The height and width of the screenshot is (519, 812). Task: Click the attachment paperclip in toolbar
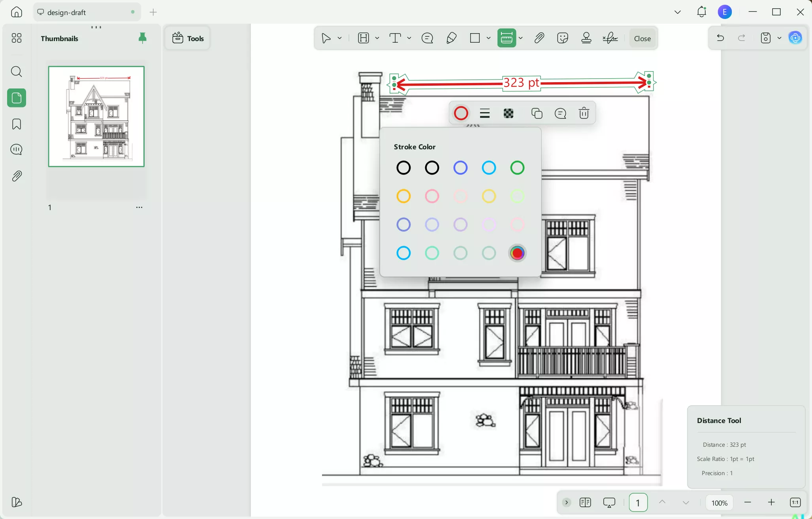[x=539, y=38]
